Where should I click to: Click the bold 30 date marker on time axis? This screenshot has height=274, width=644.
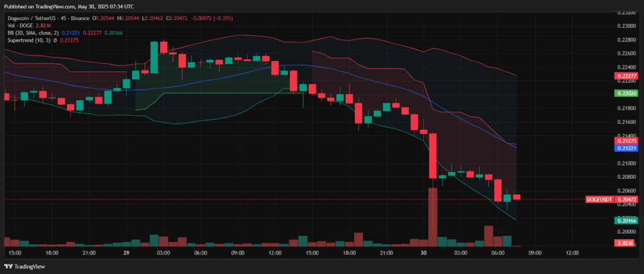tap(424, 253)
